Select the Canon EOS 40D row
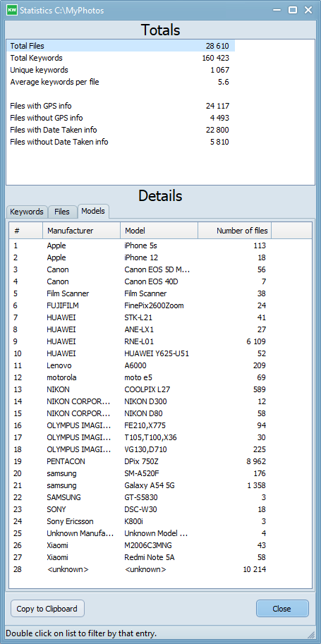 pos(140,281)
